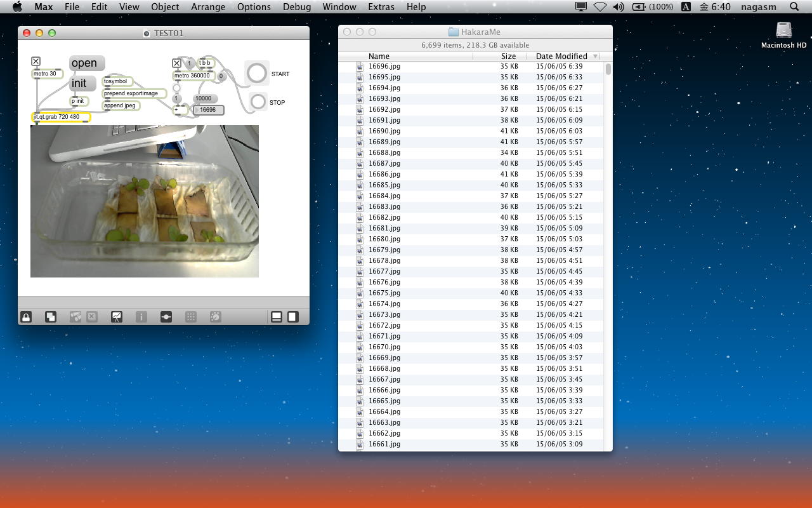
Task: Open Spotlight search magnifier icon
Action: tap(794, 7)
